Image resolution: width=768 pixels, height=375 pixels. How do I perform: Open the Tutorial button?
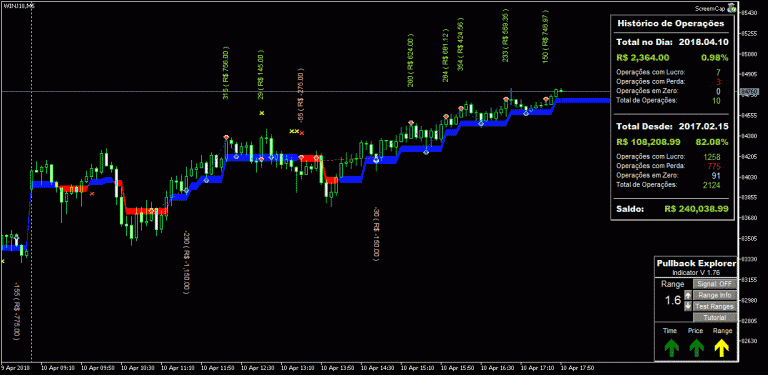715,318
